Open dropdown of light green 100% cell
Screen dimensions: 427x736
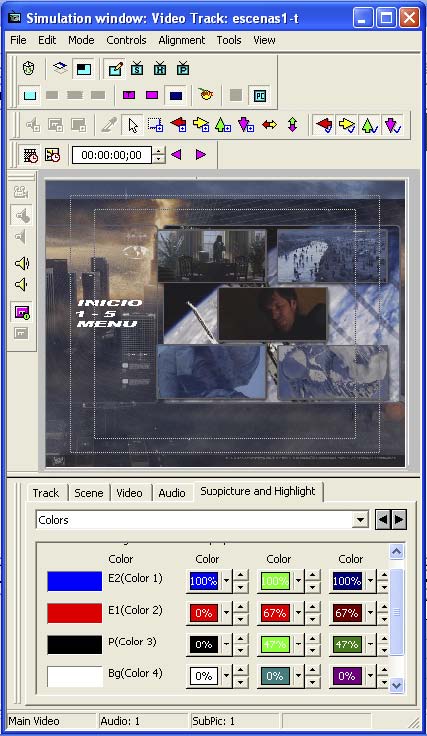tap(297, 581)
